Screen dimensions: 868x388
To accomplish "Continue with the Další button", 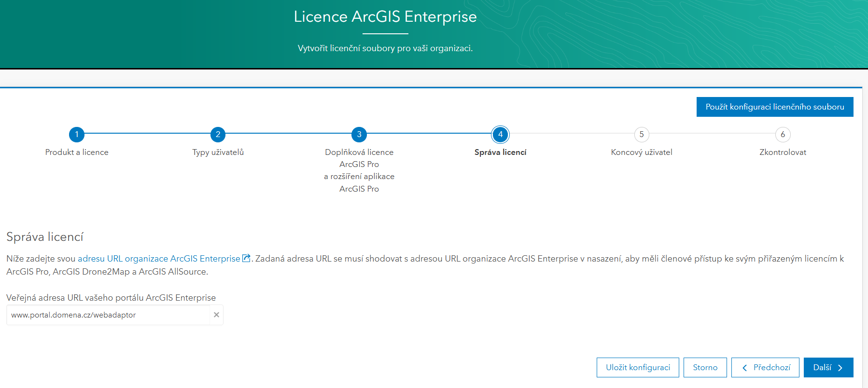I will 828,367.
